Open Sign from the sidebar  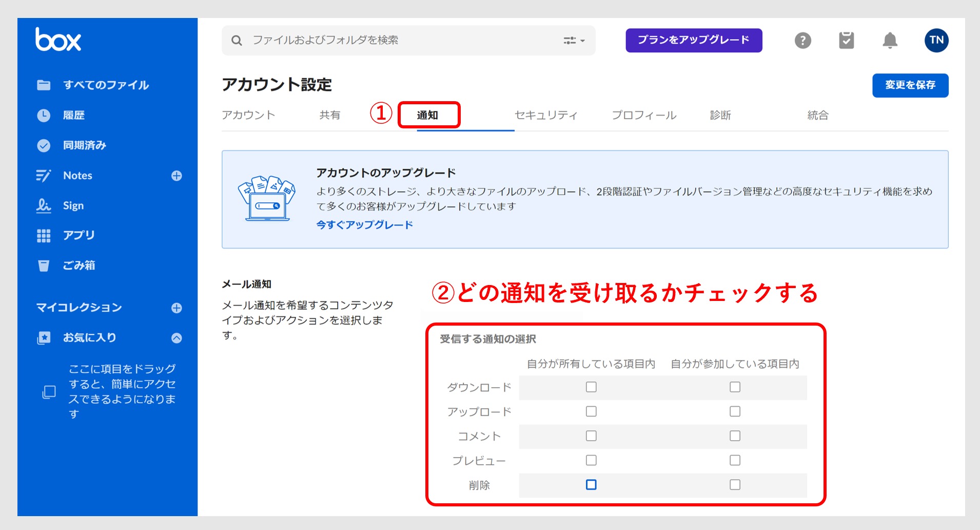(73, 205)
